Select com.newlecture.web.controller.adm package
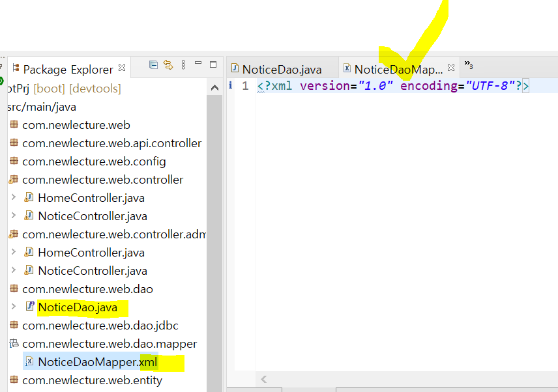This screenshot has height=392, width=558. pos(114,234)
